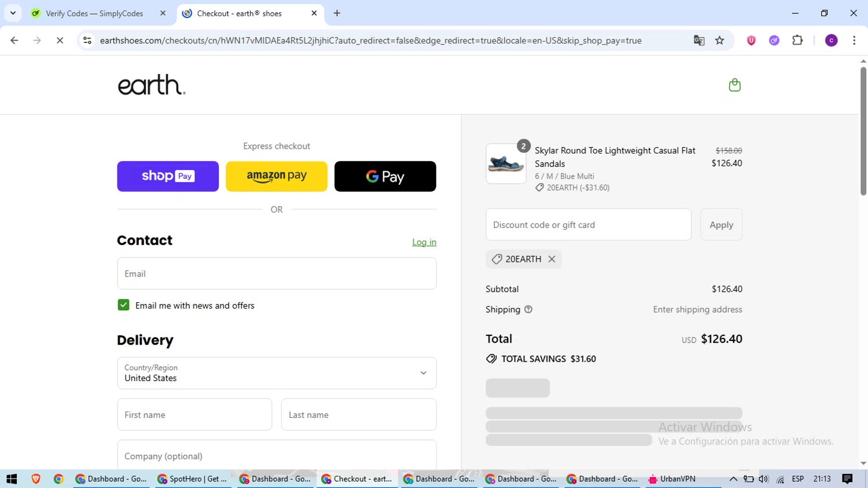Open the tab search dropdown arrow
This screenshot has width=868, height=488.
point(13,13)
